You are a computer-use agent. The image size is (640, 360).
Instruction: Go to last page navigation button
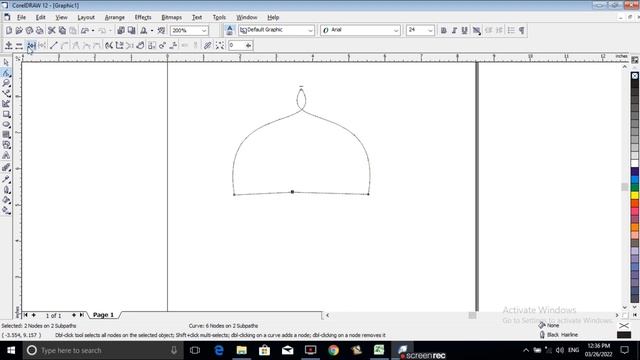pos(82,315)
